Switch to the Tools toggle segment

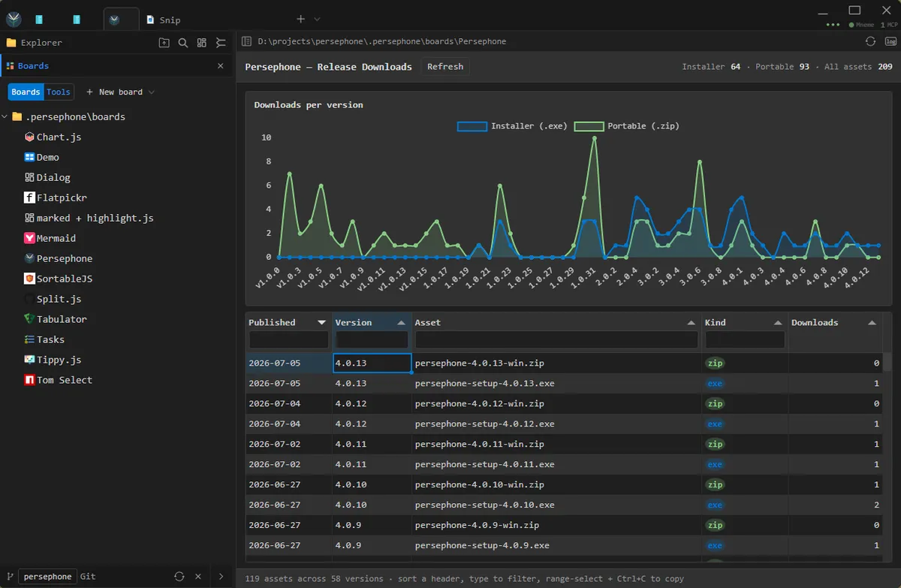[x=59, y=92]
